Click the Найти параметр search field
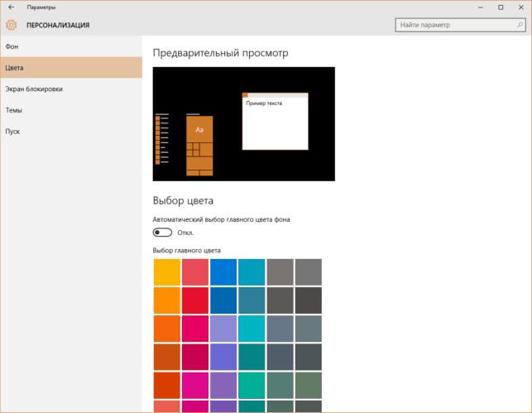The image size is (532, 413). click(x=460, y=25)
